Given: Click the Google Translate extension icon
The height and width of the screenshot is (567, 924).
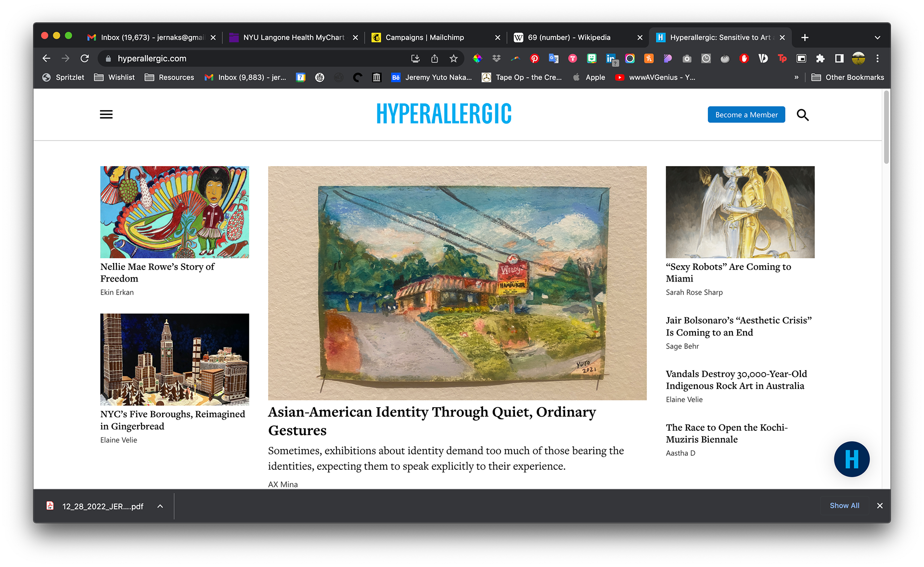Looking at the screenshot, I should (553, 59).
